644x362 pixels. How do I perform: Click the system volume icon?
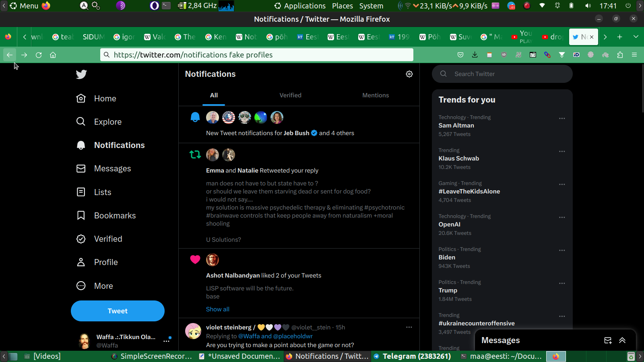pos(588,6)
